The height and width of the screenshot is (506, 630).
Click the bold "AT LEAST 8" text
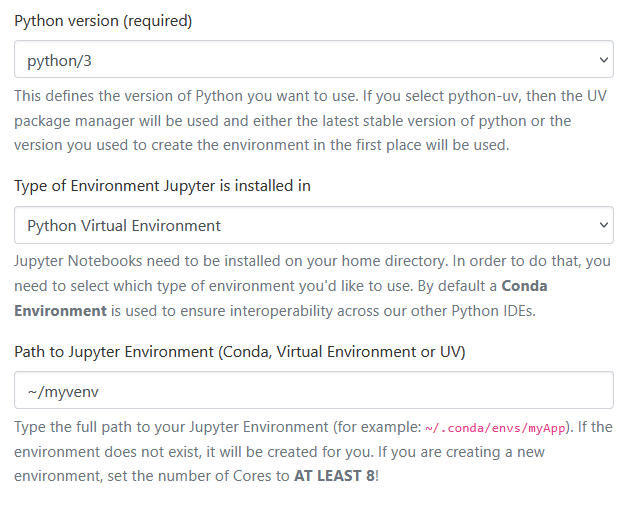[x=334, y=475]
